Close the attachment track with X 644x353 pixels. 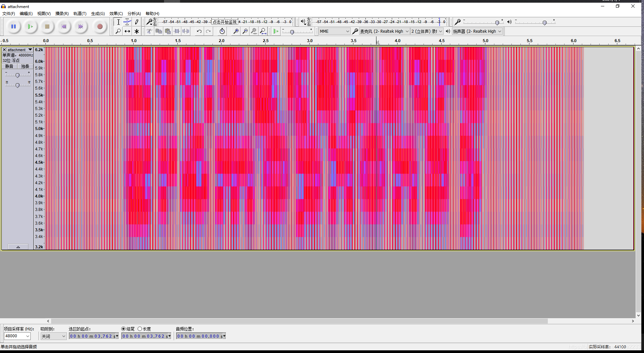4,49
